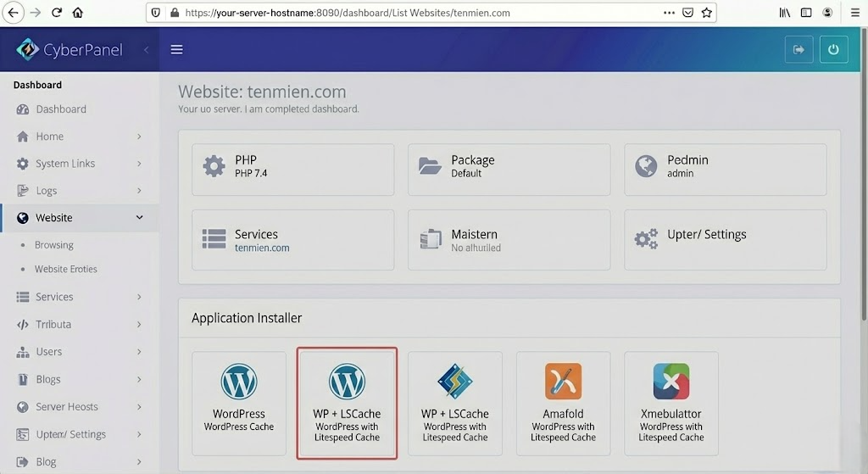Select Browsing under Website menu

(x=54, y=245)
